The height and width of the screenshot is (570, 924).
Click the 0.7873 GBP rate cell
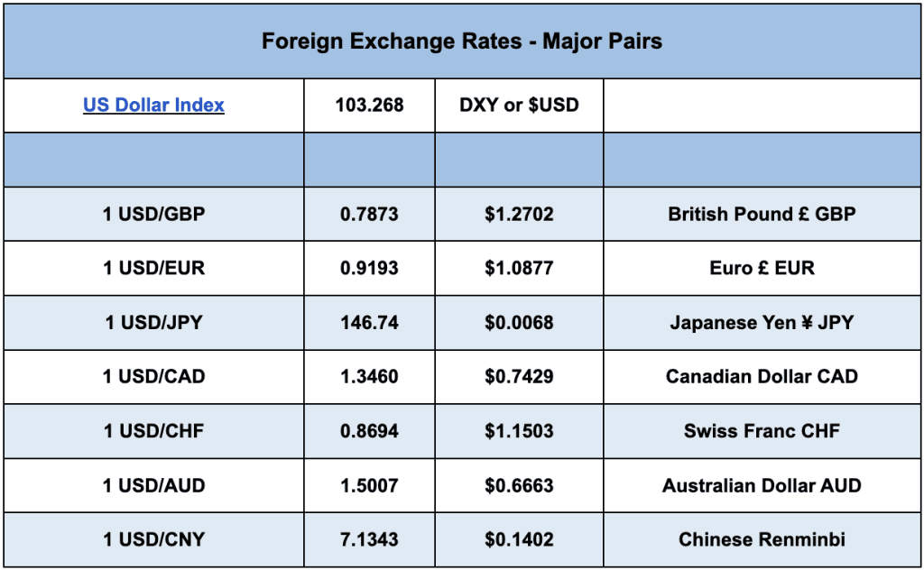(369, 215)
